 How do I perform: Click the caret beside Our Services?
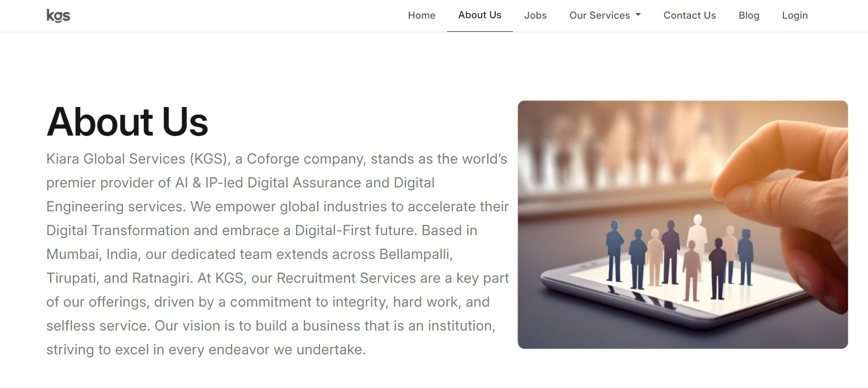point(638,15)
